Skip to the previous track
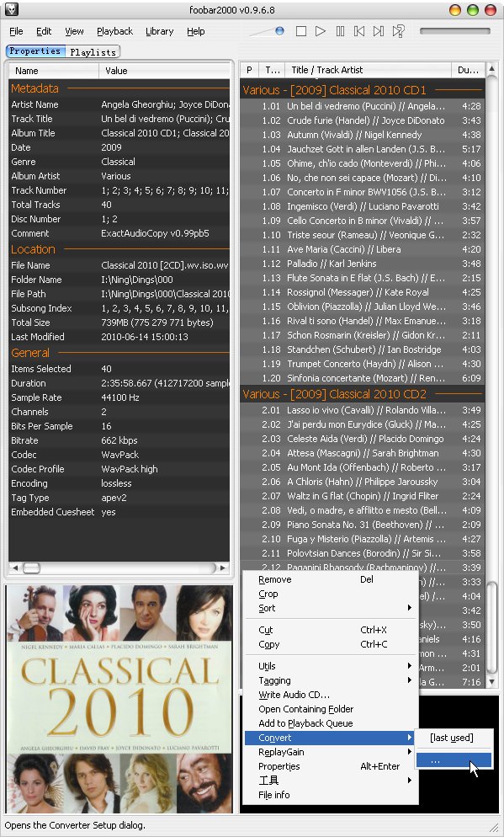The width and height of the screenshot is (504, 837). pos(359,31)
